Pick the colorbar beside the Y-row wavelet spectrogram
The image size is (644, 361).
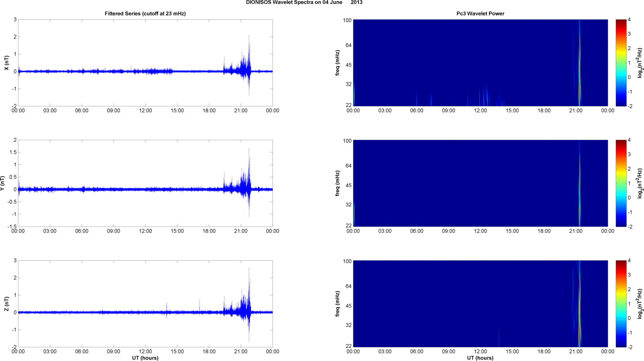tap(620, 183)
